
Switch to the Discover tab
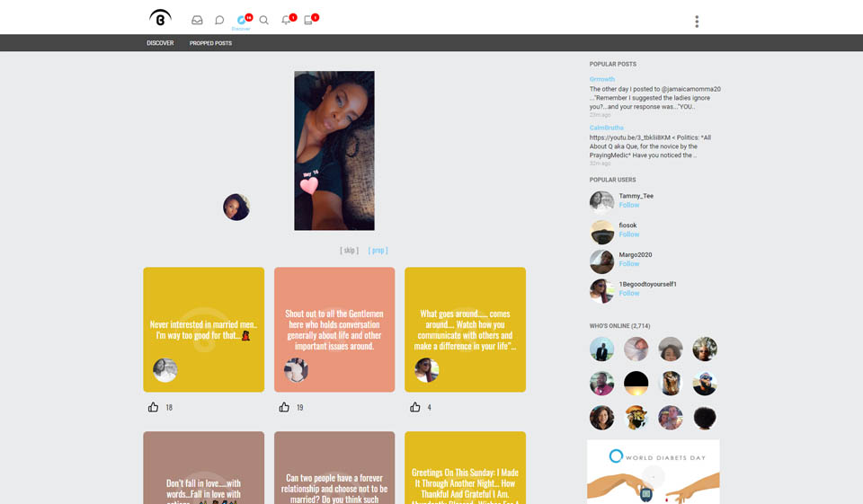click(160, 43)
